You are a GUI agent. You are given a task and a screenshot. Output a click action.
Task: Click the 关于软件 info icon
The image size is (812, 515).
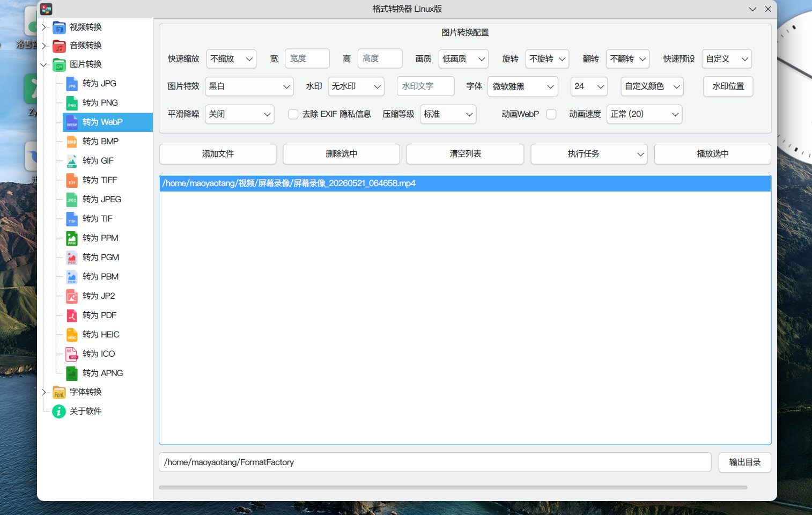[59, 411]
